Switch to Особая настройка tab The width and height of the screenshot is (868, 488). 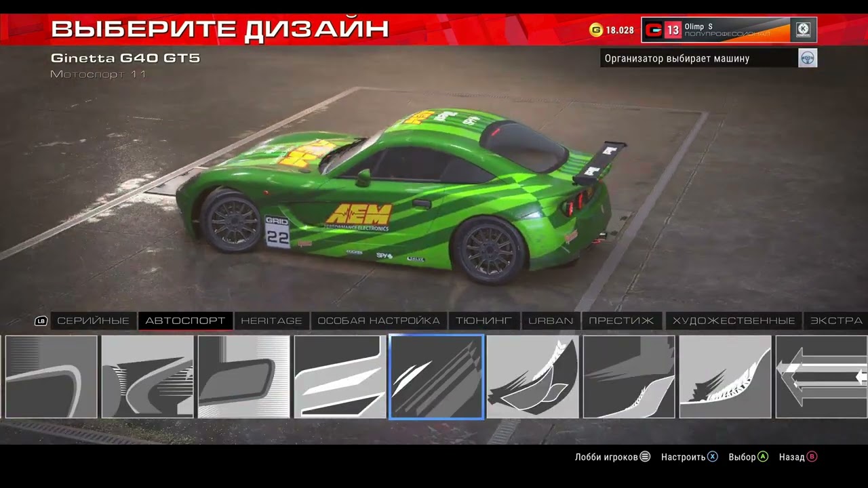(x=378, y=321)
